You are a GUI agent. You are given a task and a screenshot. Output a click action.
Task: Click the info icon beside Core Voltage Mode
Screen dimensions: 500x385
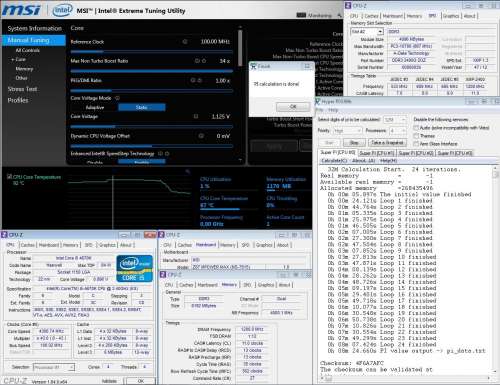(117, 98)
